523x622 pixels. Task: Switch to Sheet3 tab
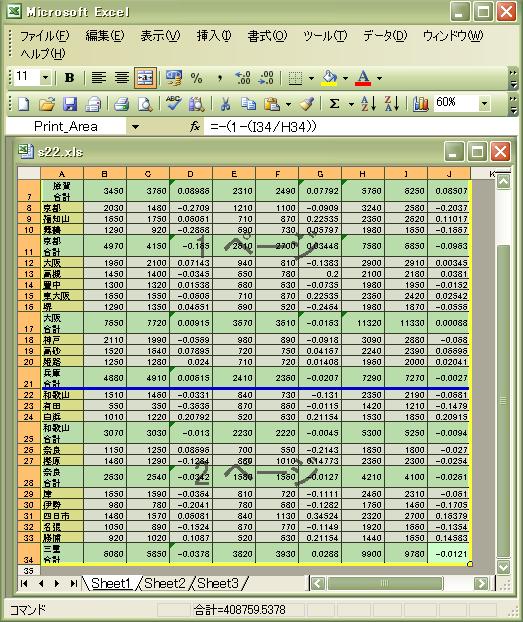[218, 583]
